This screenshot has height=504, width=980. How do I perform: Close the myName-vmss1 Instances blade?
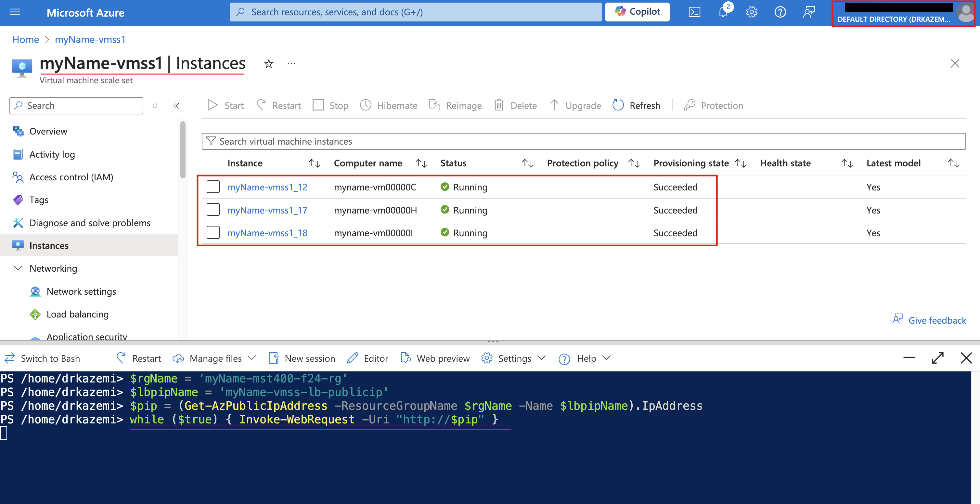(955, 63)
